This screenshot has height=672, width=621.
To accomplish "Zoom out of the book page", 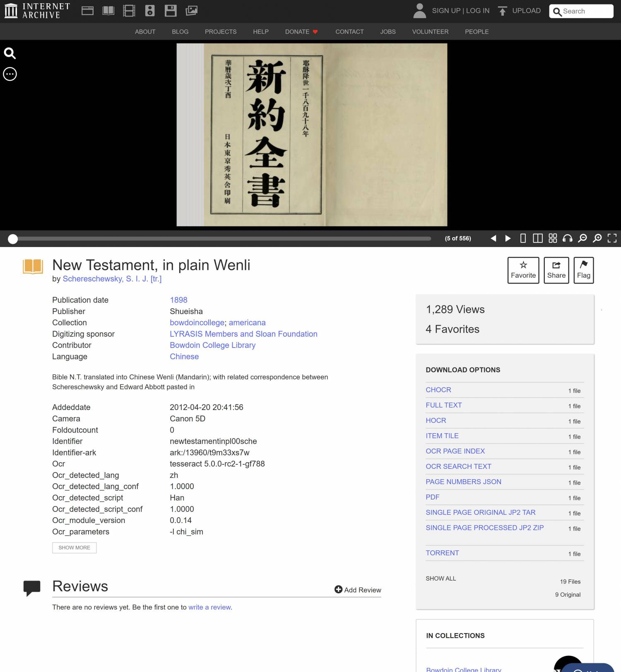I will coord(582,238).
